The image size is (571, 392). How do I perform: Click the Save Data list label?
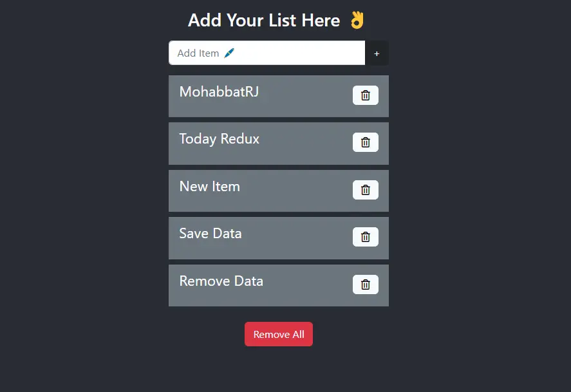coord(210,233)
